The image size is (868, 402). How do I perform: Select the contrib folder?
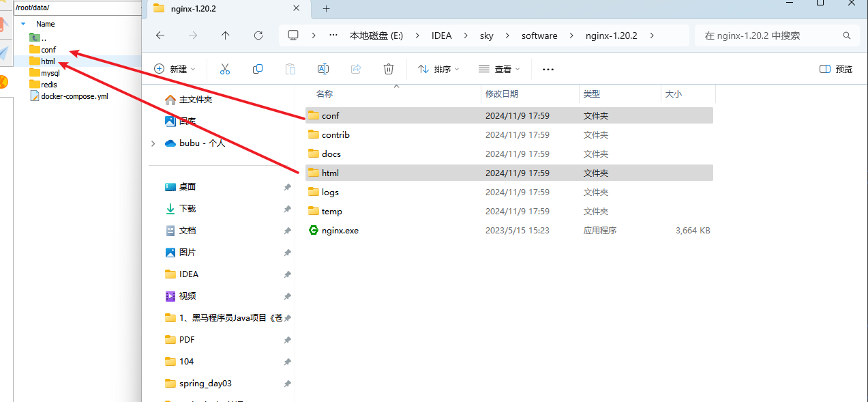[509, 135]
